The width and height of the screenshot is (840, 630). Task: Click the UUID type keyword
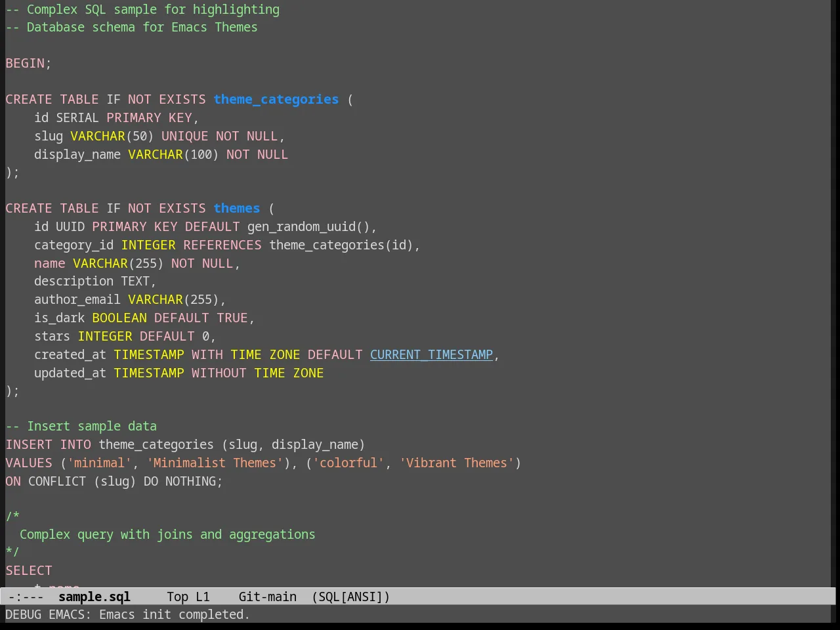(x=70, y=226)
